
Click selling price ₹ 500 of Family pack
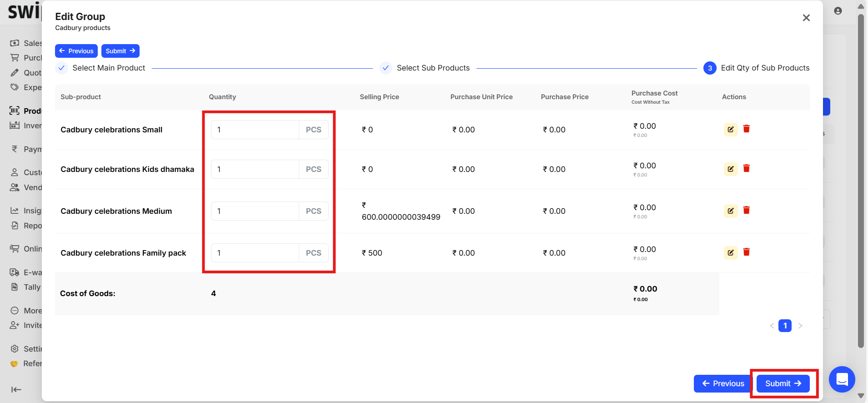point(372,253)
